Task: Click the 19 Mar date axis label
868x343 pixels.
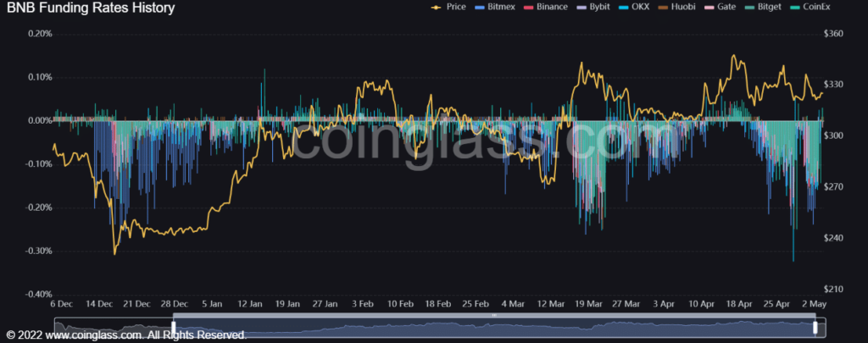Action: click(x=588, y=302)
